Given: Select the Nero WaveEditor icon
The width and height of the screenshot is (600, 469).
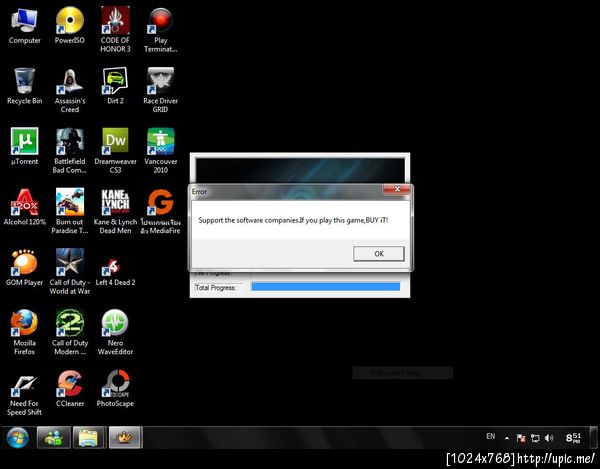Looking at the screenshot, I should click(x=115, y=332).
